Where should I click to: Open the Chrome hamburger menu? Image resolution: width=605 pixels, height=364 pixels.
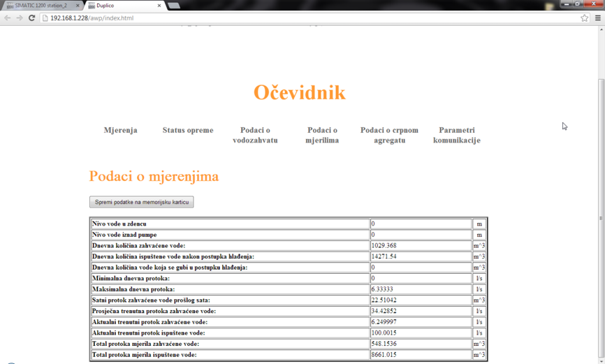[x=598, y=17]
